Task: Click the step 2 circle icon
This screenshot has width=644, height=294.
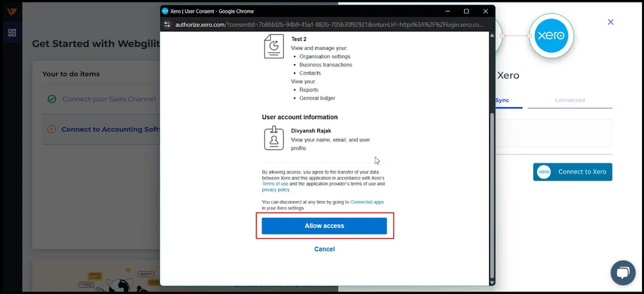Action: pos(51,129)
